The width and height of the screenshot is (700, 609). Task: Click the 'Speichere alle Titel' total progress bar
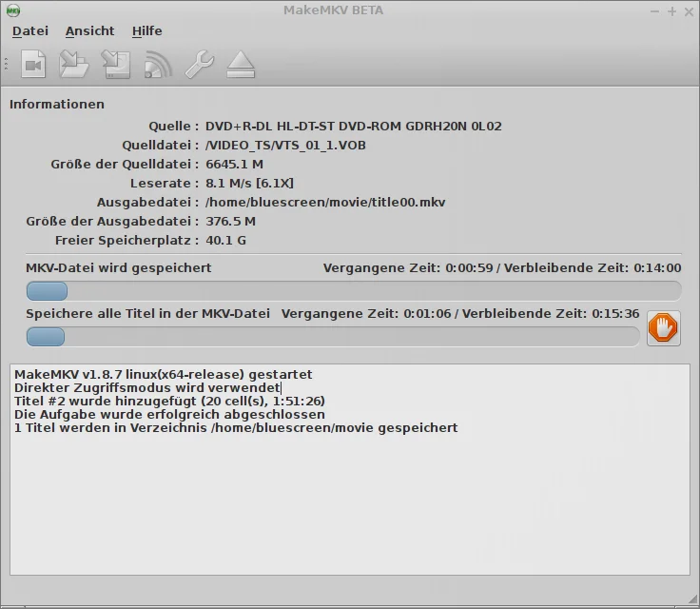click(333, 337)
